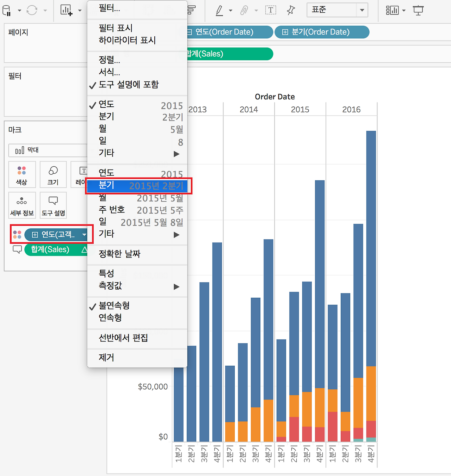
Task: Choose 정확한 날짜 menu entry
Action: (x=137, y=254)
